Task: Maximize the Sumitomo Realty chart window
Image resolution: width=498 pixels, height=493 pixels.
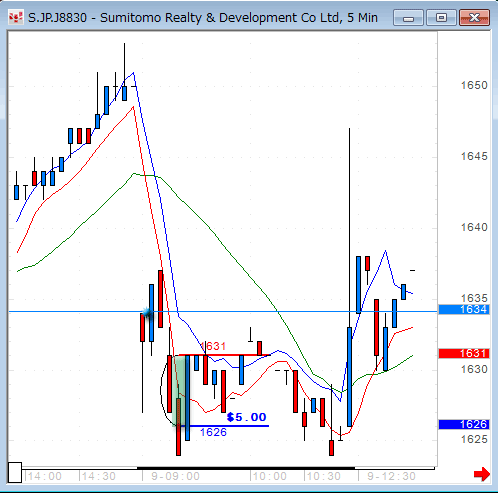Action: pos(441,18)
